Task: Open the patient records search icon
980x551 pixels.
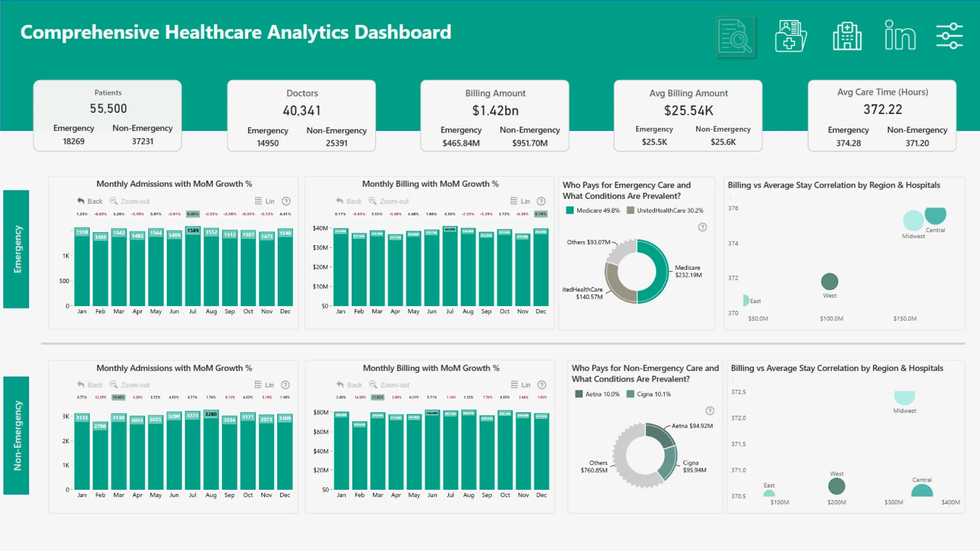Action: pos(735,37)
